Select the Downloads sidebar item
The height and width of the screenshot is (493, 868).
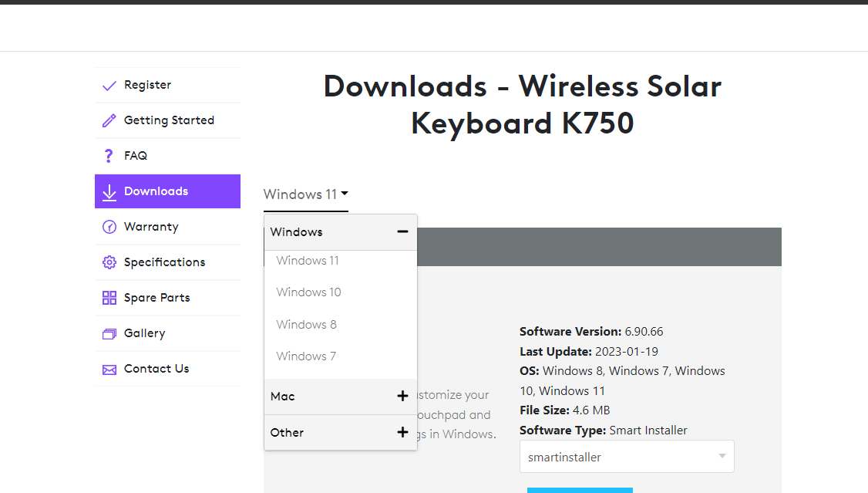168,191
